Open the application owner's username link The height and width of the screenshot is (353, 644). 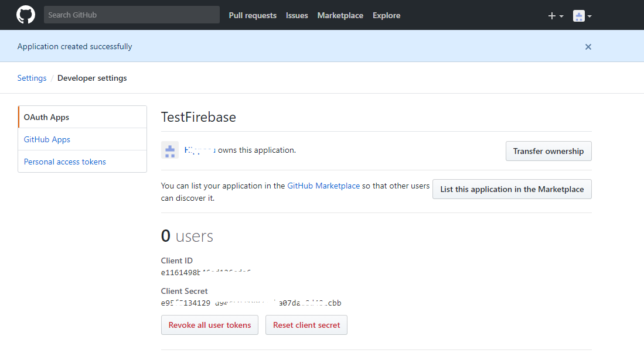(x=200, y=150)
